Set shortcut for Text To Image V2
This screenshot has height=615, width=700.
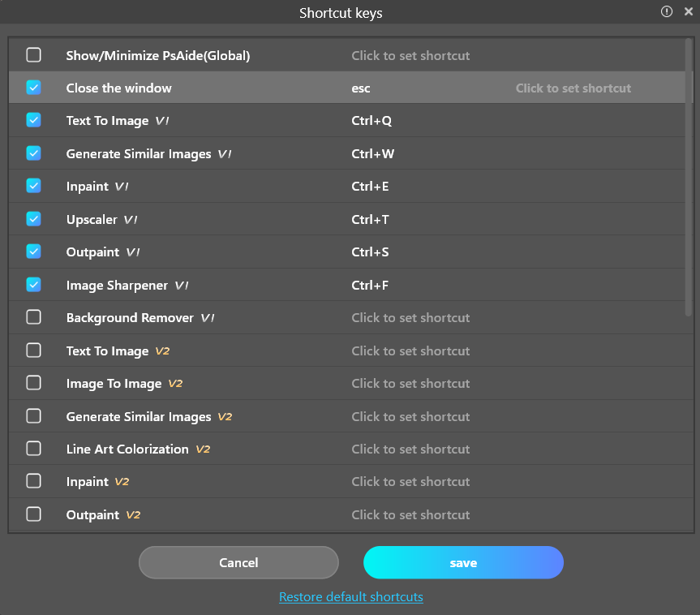[410, 351]
